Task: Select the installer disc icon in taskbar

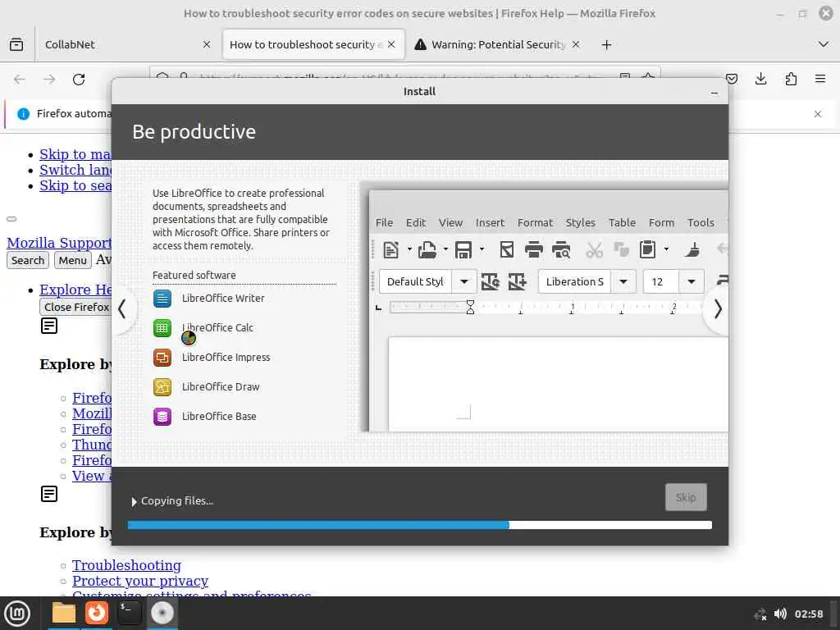Action: [162, 613]
